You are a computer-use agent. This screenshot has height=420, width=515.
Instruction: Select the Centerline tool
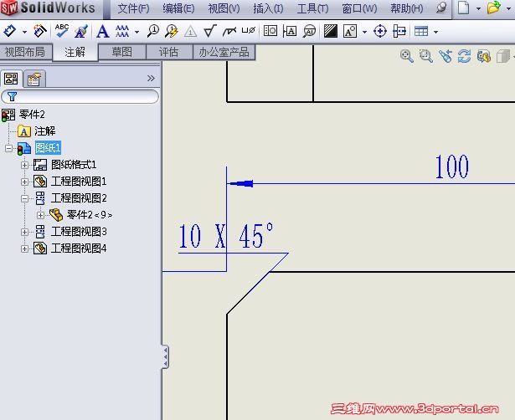399,31
